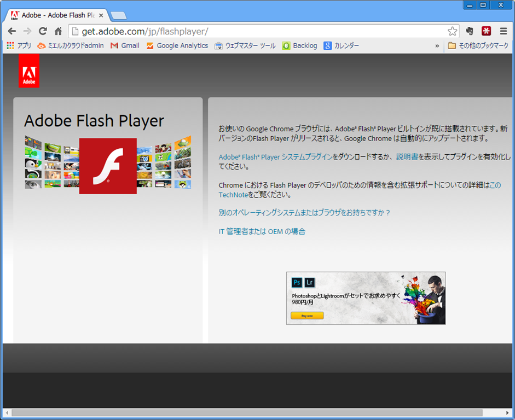515x420 pixels.
Task: Click 別のオペレーティングシステムまたはブラウザをお持ちですか？ link
Action: (304, 213)
